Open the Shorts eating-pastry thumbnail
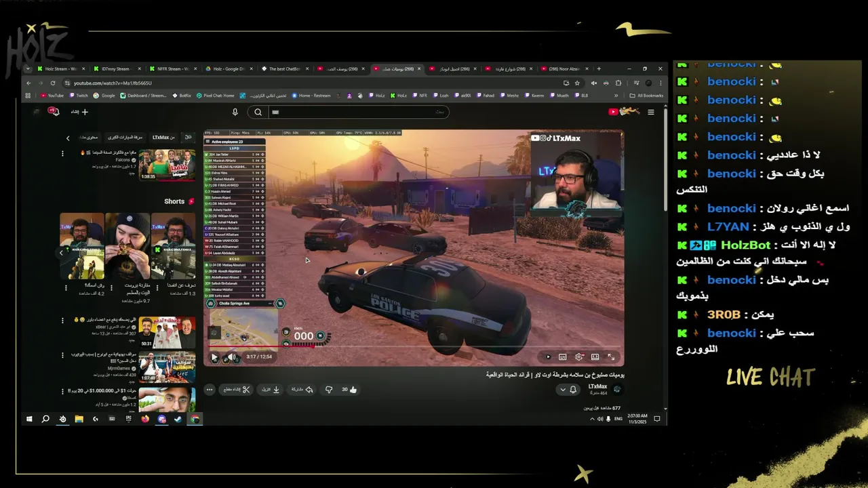The height and width of the screenshot is (488, 868). tap(127, 245)
